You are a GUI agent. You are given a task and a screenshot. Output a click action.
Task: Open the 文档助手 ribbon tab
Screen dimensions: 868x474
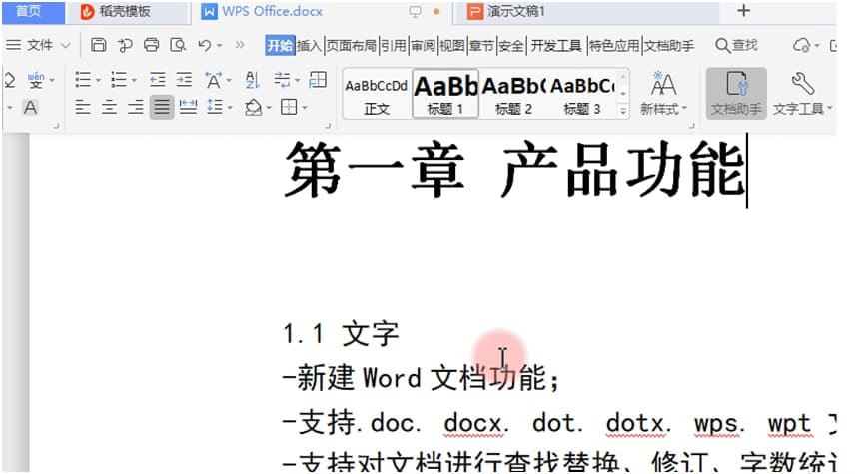pos(668,45)
